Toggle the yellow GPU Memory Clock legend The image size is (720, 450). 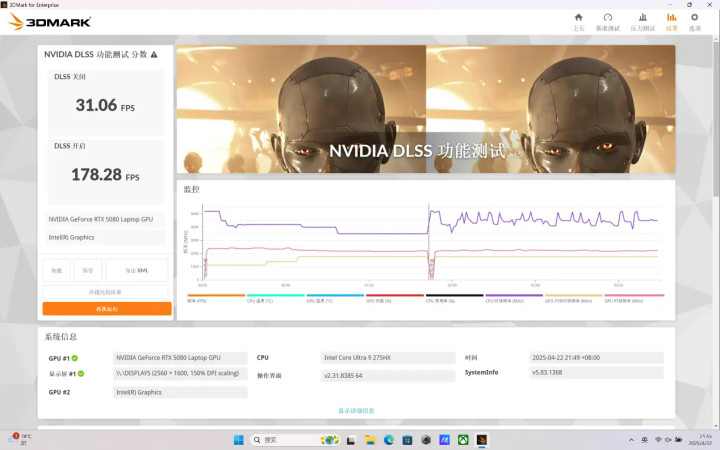(x=573, y=298)
